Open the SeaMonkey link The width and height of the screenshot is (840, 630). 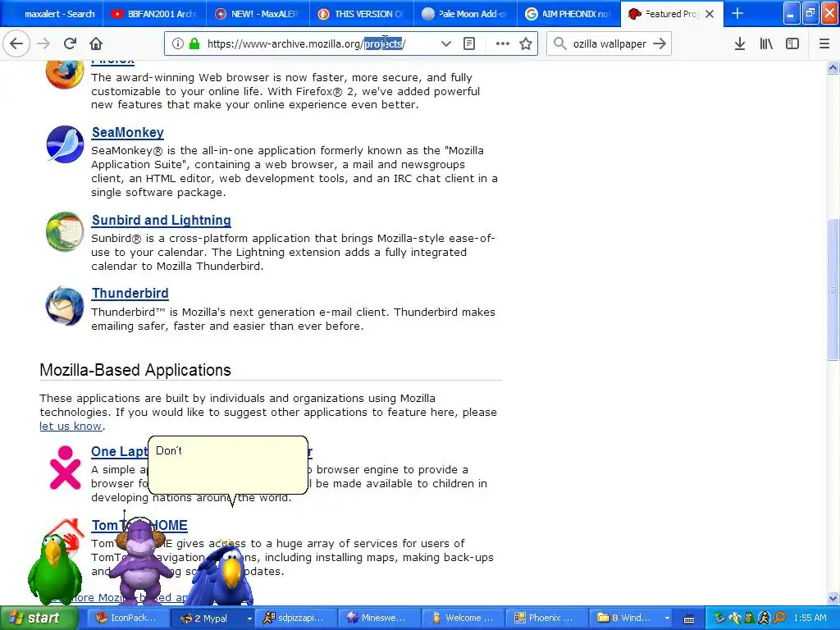click(x=127, y=132)
